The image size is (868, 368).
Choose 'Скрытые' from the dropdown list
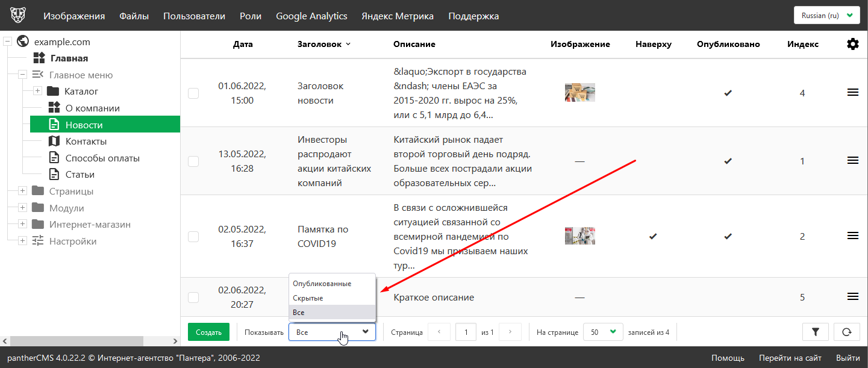pos(308,298)
